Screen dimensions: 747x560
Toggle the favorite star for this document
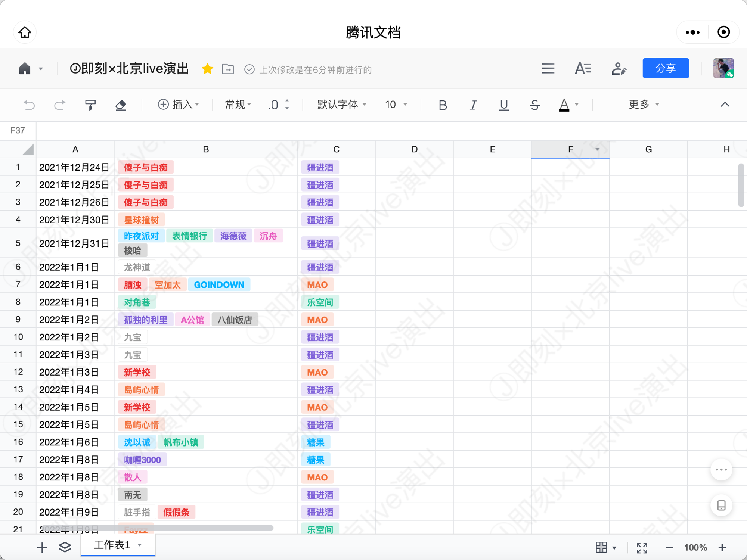207,69
